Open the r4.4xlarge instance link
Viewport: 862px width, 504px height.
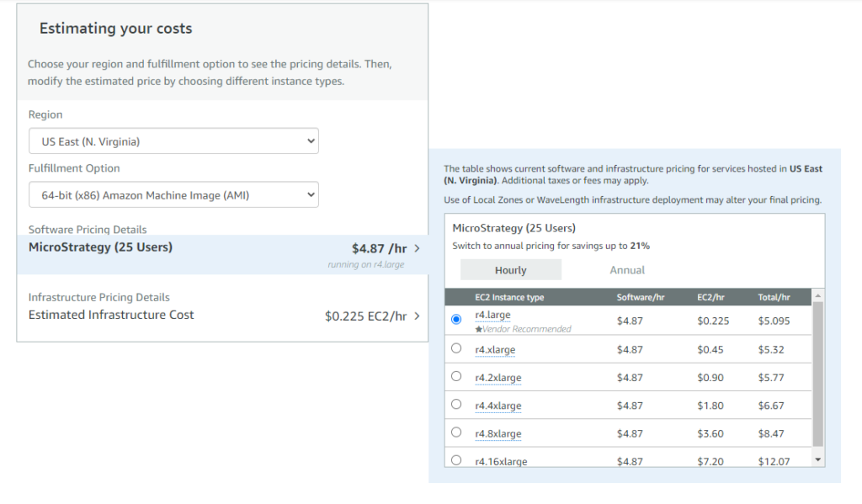click(x=498, y=406)
